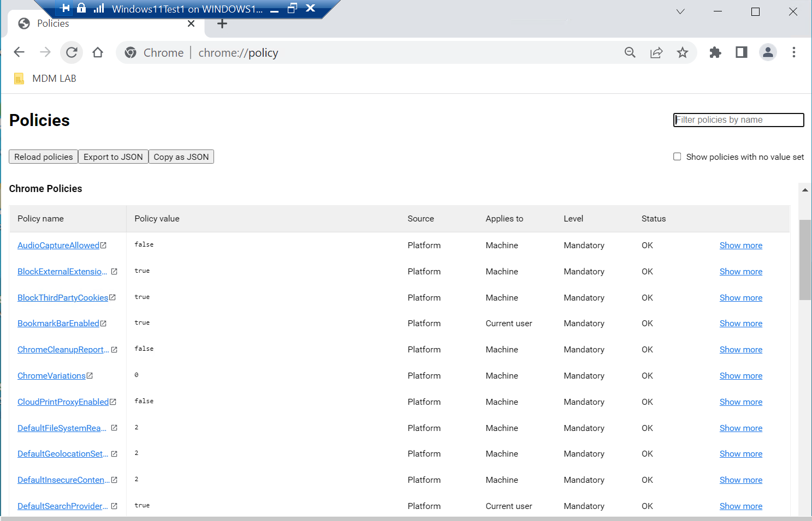Open the ChromeVariations policy link
The height and width of the screenshot is (521, 812).
click(x=51, y=375)
